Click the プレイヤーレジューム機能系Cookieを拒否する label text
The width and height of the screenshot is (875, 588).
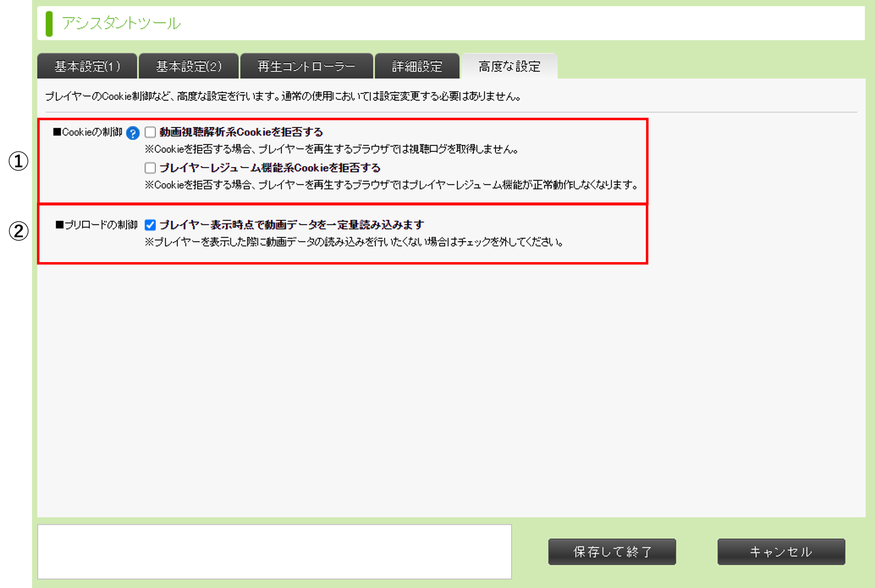(x=270, y=168)
